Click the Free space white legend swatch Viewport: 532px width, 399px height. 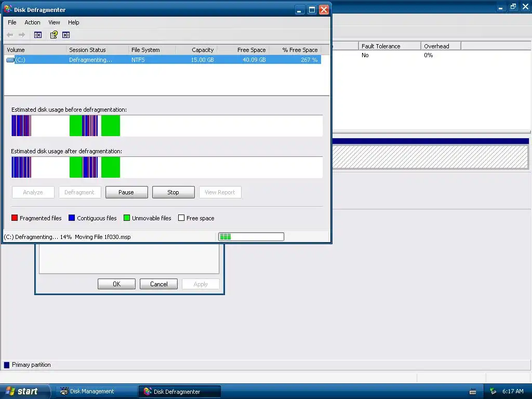(181, 218)
